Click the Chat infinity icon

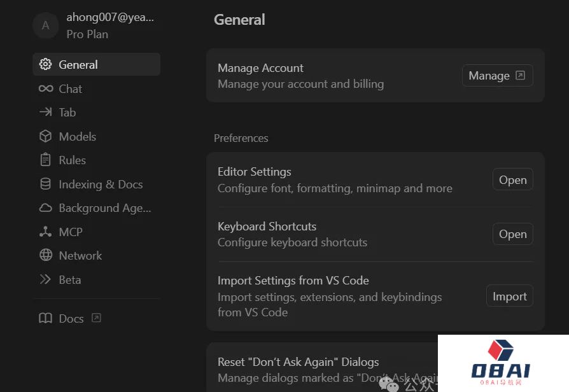46,88
